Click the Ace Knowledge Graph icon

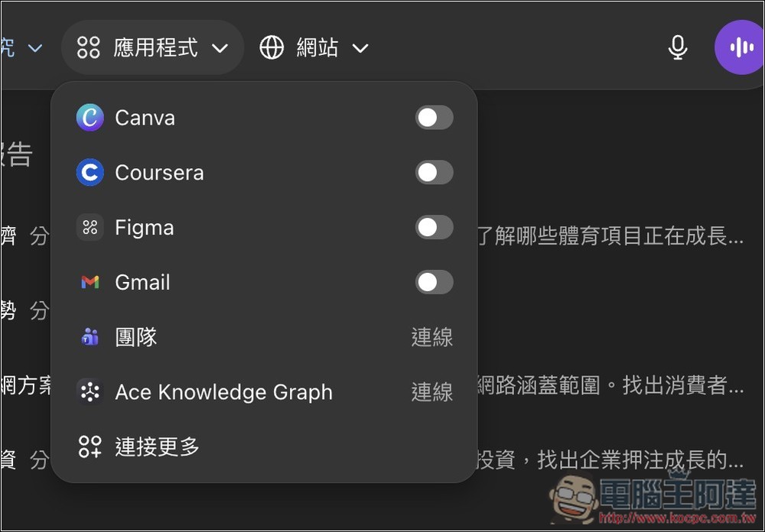coord(90,392)
